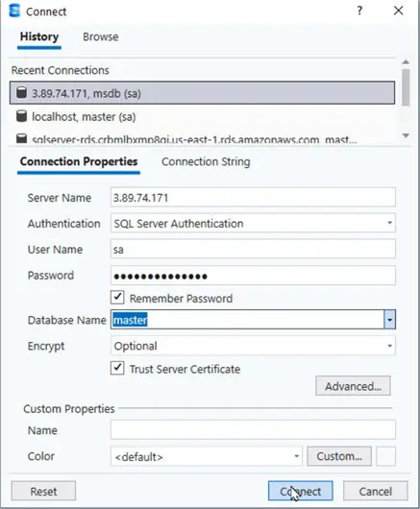This screenshot has height=509, width=420.
Task: Click the Database Name text field
Action: tap(247, 320)
